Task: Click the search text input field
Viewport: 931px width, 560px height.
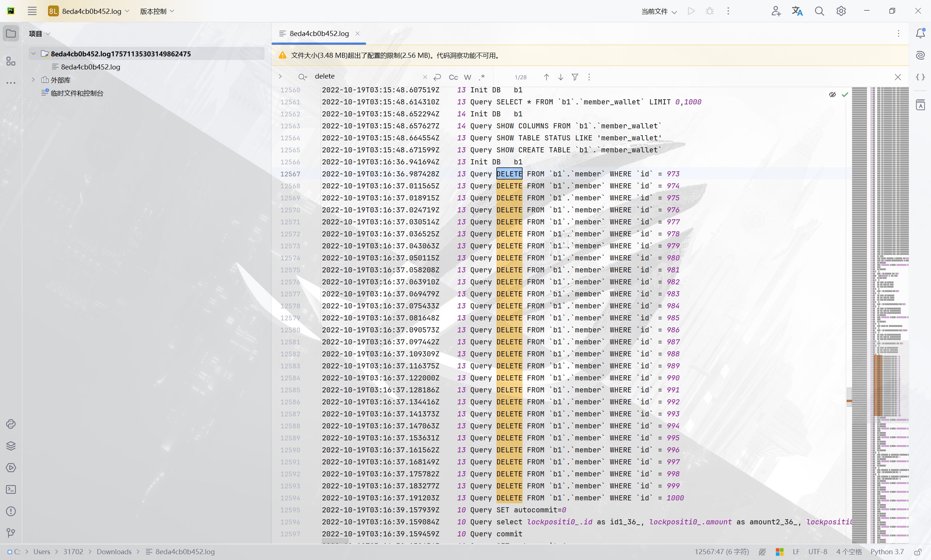Action: [366, 76]
